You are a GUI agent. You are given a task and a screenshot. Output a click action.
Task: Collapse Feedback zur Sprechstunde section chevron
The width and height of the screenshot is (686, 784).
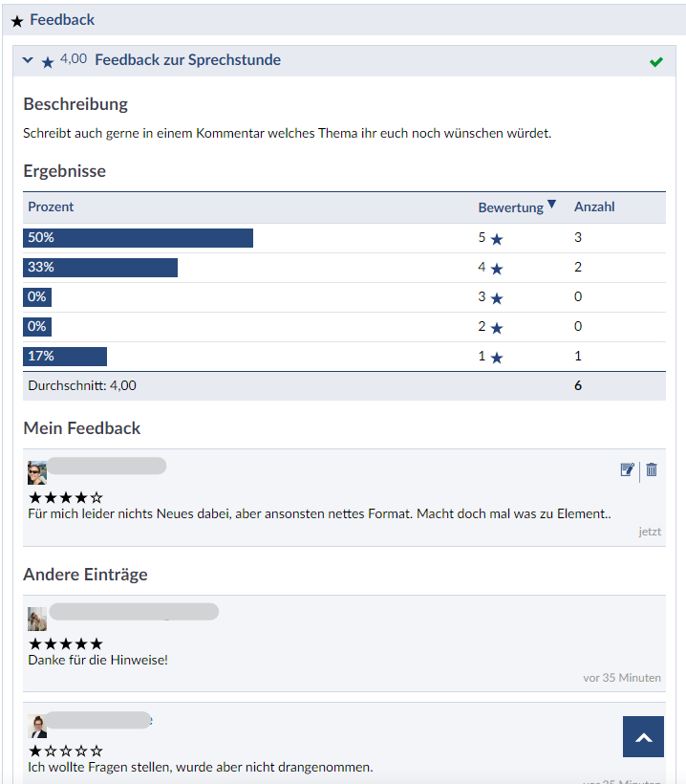coord(28,61)
